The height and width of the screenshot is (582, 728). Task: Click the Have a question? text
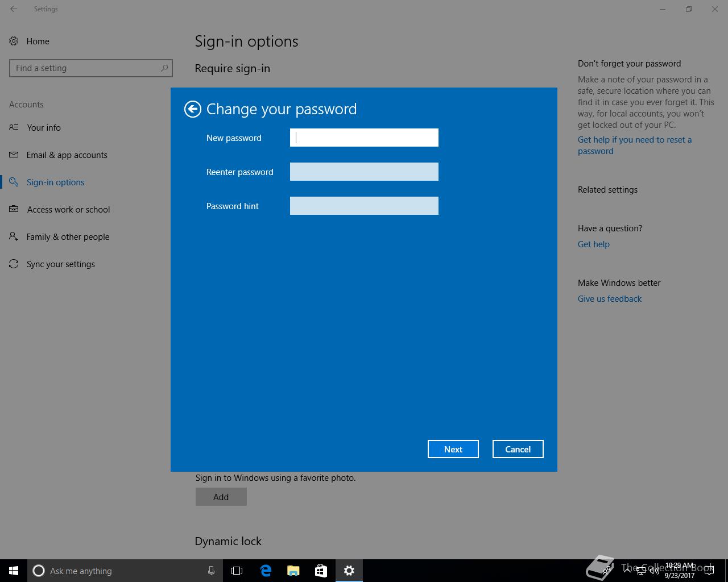[x=610, y=228]
